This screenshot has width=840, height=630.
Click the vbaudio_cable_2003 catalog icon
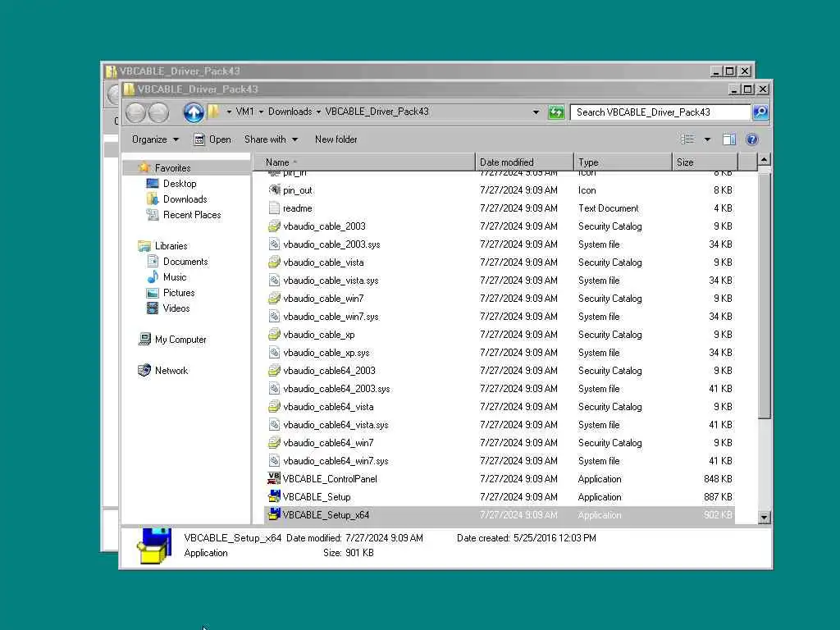pos(274,226)
